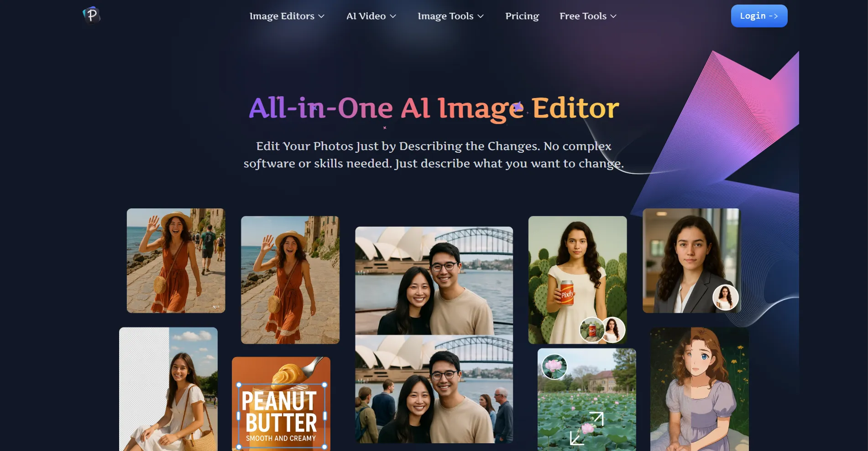Open the Free Tools dropdown
This screenshot has width=868, height=451.
[588, 16]
